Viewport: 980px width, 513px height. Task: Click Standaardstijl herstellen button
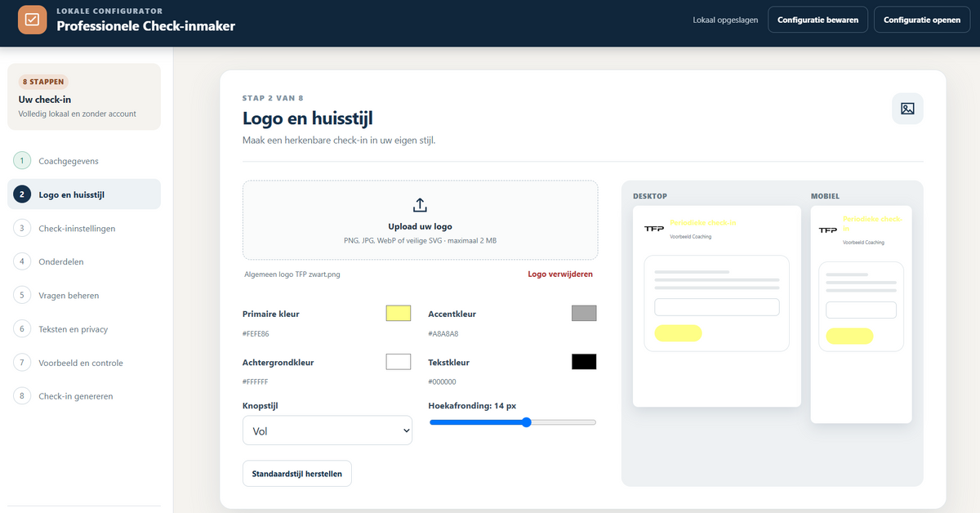297,474
